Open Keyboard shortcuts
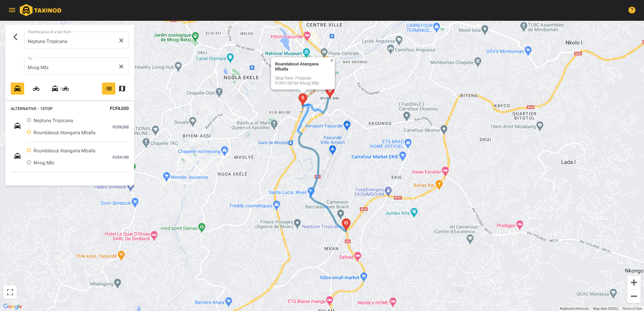644x311 pixels. [574, 309]
